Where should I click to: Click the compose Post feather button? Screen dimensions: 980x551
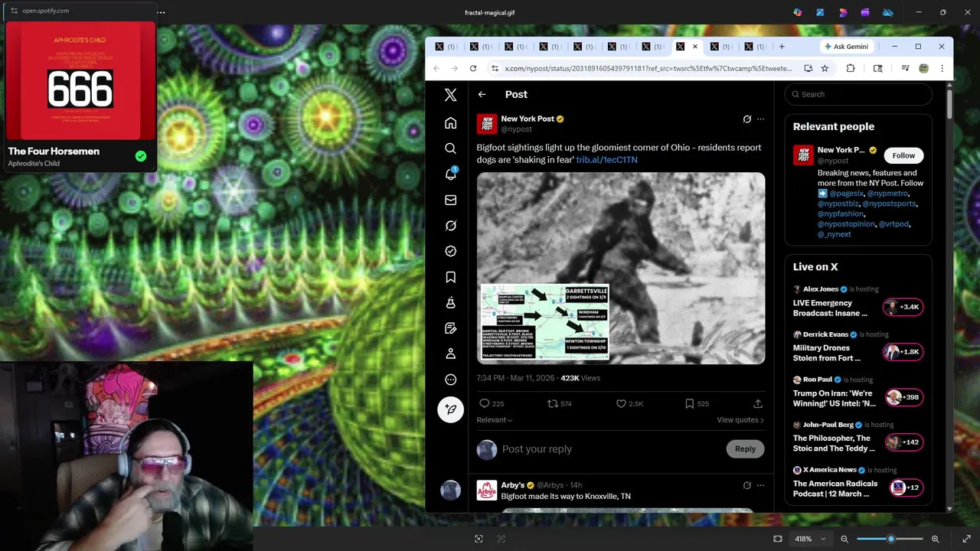coord(450,409)
